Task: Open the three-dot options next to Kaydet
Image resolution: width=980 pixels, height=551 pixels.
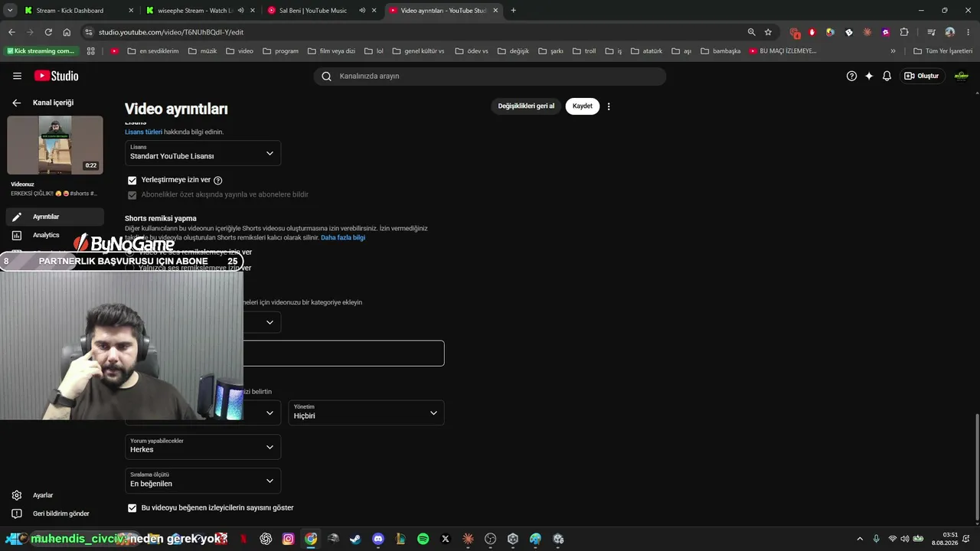Action: pos(609,106)
